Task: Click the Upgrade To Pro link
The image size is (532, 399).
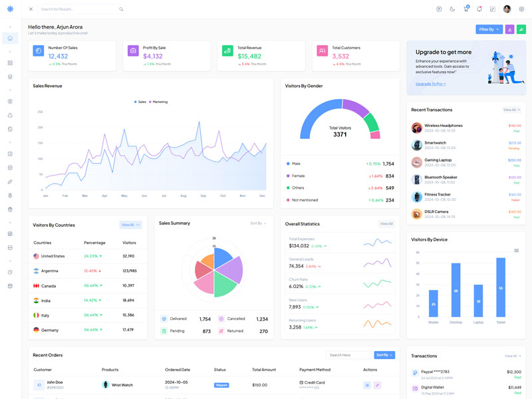Action: coord(431,84)
